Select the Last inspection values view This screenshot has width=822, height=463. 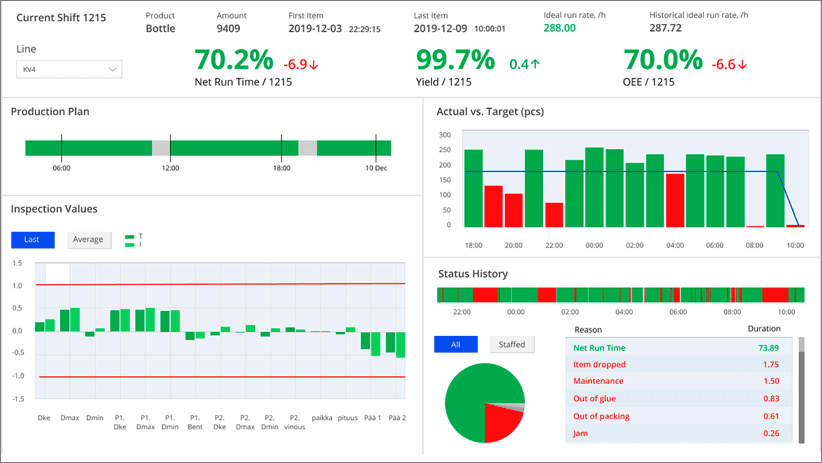(x=33, y=240)
